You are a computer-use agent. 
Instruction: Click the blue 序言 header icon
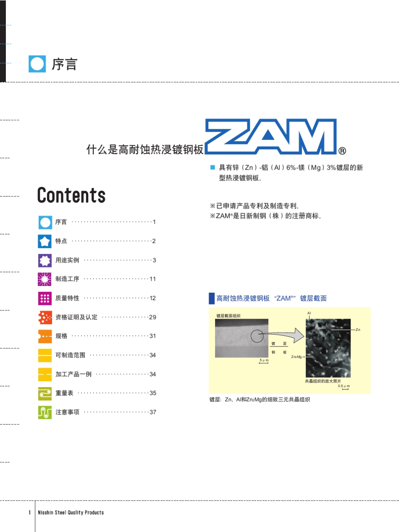tap(37, 64)
